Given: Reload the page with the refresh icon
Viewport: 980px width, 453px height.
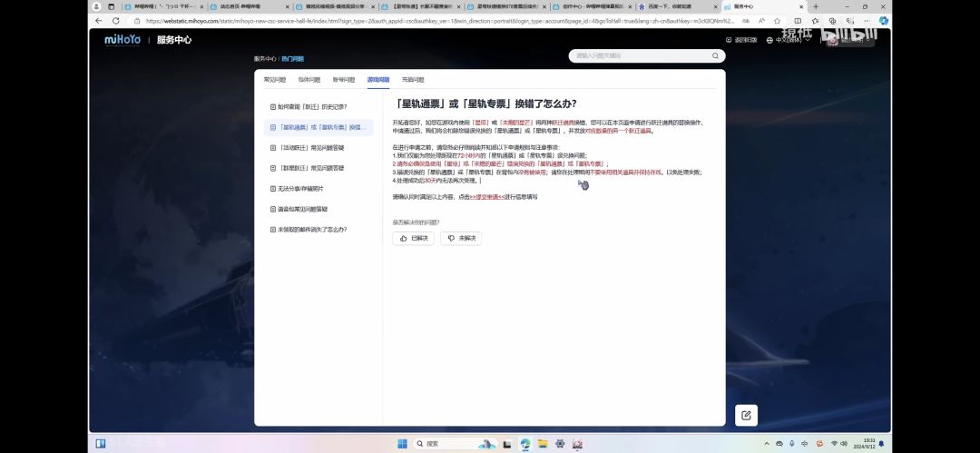Looking at the screenshot, I should (115, 21).
